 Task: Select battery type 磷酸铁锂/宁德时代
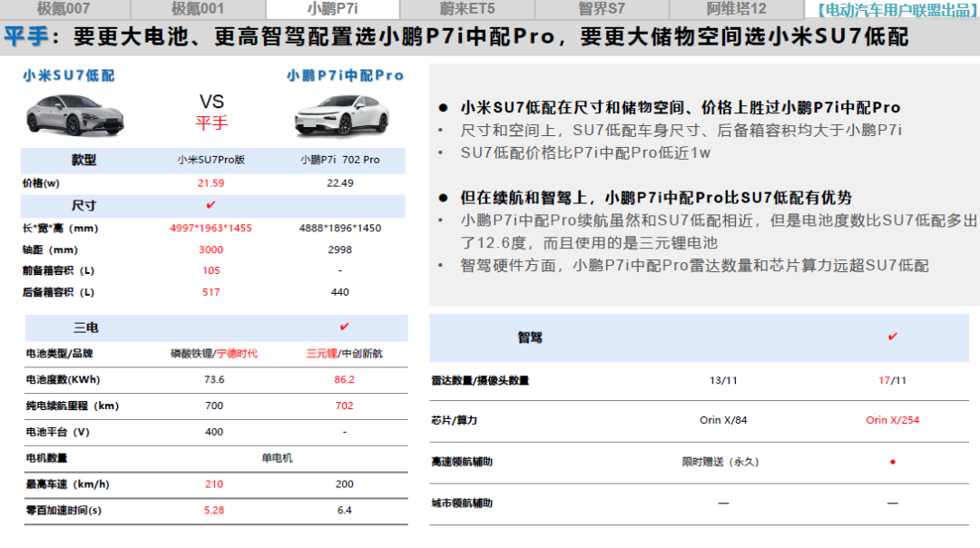pyautogui.click(x=214, y=354)
